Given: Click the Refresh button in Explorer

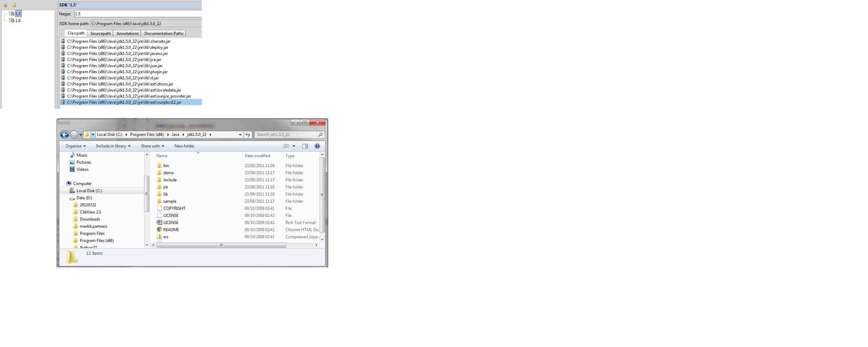Looking at the screenshot, I should pyautogui.click(x=248, y=135).
